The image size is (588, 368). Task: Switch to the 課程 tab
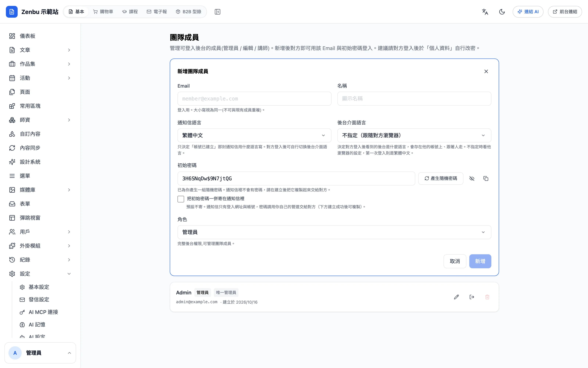tap(130, 12)
